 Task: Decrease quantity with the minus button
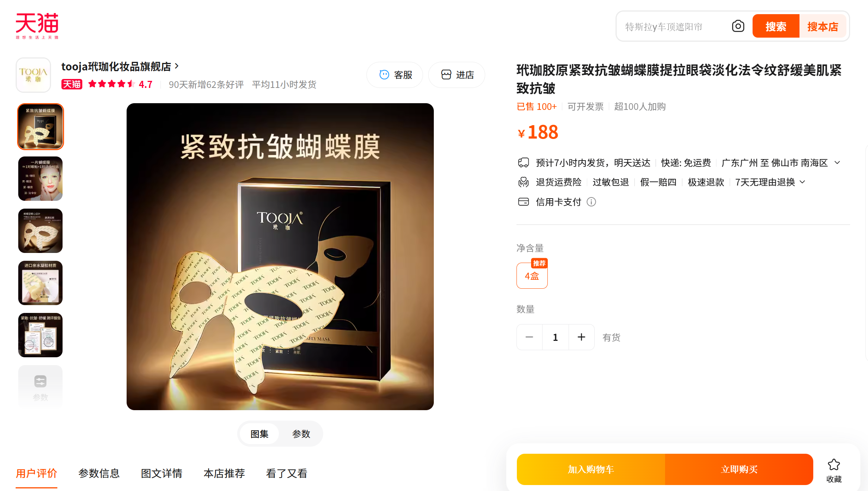tap(529, 337)
